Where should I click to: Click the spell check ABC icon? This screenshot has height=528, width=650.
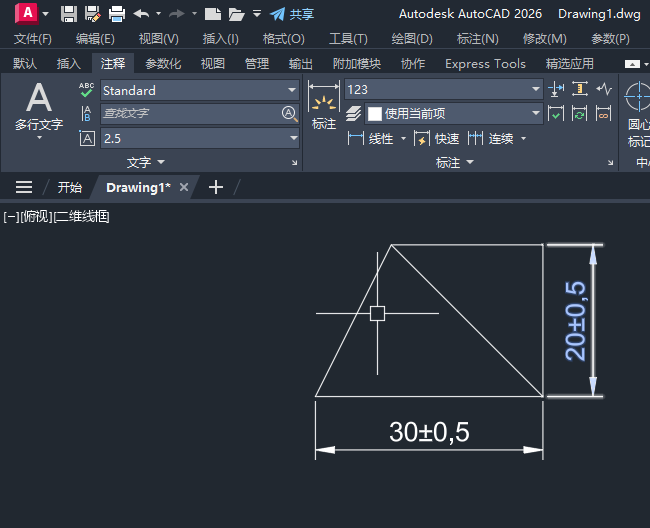tap(86, 90)
